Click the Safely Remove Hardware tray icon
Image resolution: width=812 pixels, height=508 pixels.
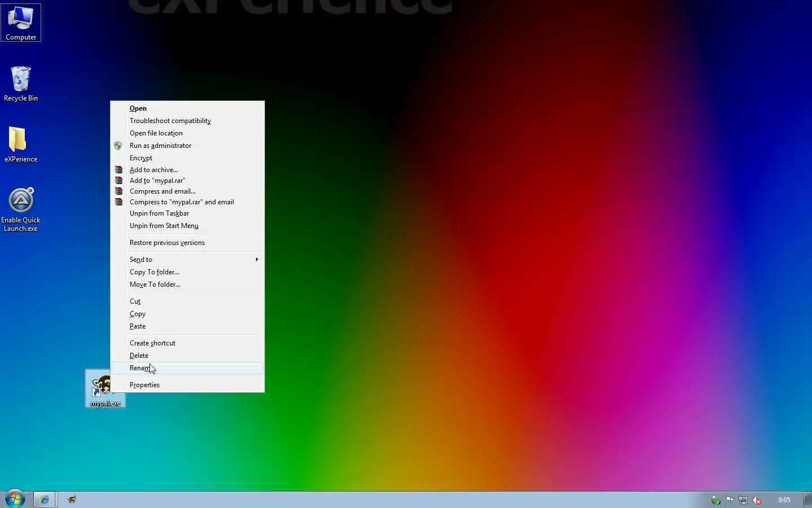pos(716,500)
